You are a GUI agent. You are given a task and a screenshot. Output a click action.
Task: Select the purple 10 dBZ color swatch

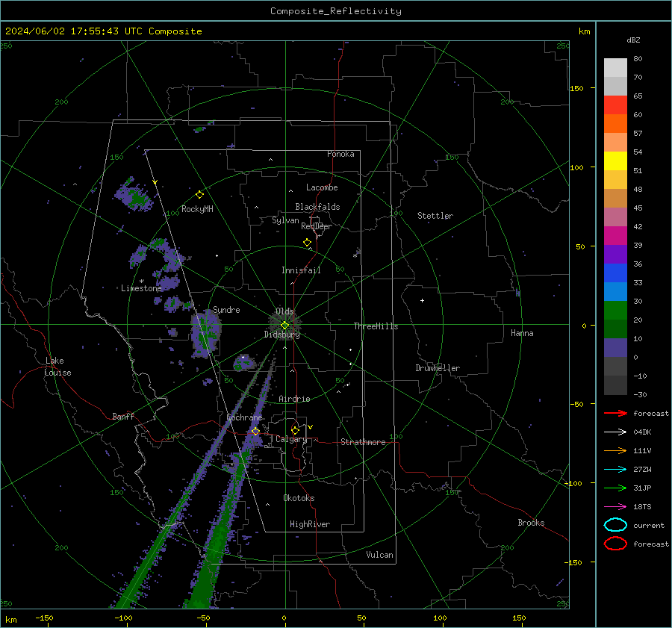[x=615, y=348]
